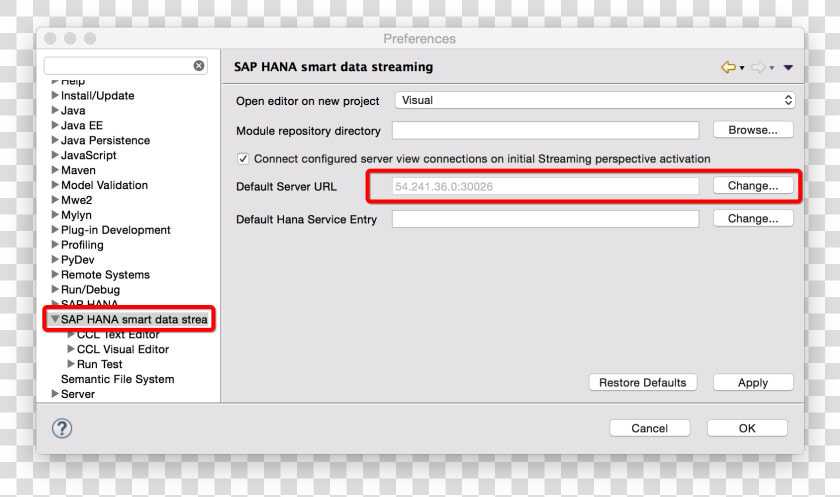Image resolution: width=840 pixels, height=497 pixels.
Task: Select Java EE preferences page
Action: [x=81, y=125]
